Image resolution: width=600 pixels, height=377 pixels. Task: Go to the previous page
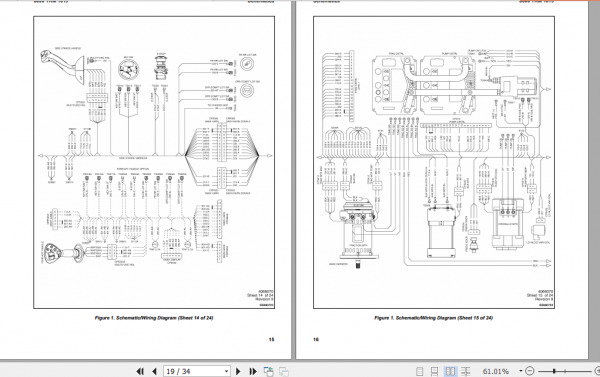155,371
